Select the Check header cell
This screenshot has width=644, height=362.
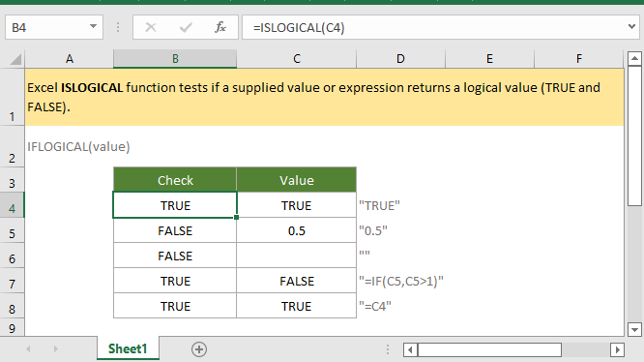coord(175,180)
